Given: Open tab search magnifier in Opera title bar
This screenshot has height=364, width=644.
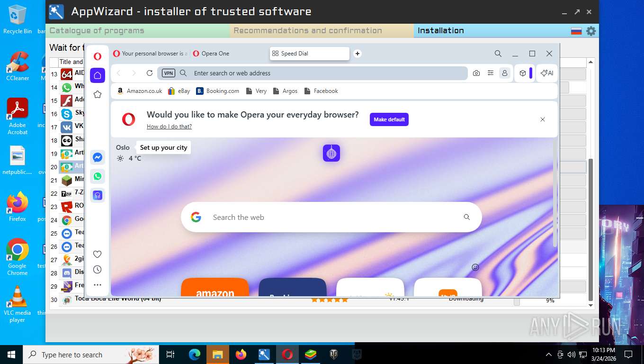Looking at the screenshot, I should point(498,54).
